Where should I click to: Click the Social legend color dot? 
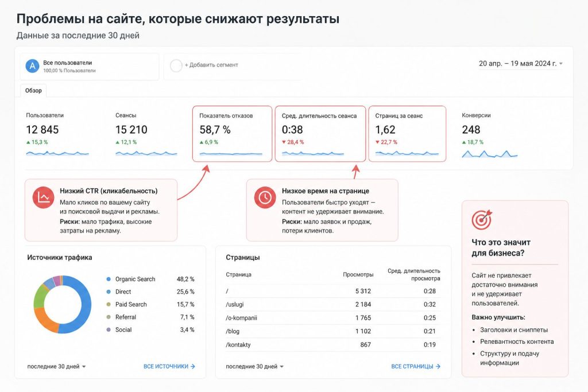pyautogui.click(x=109, y=330)
